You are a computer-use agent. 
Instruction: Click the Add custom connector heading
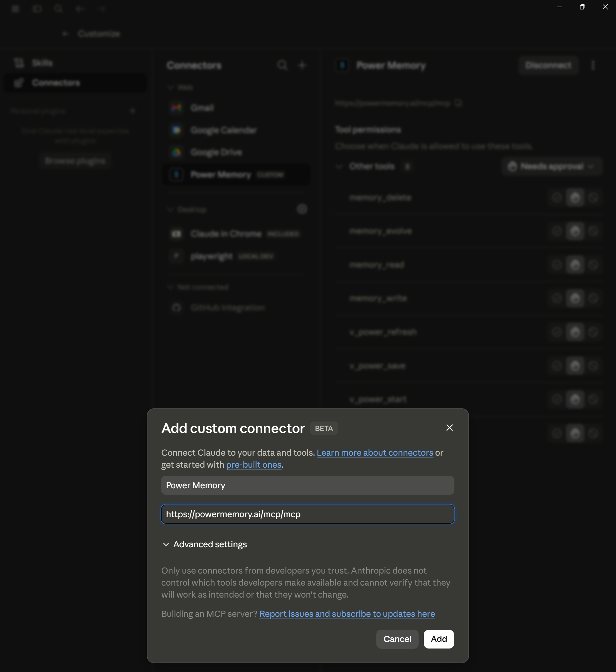(233, 428)
